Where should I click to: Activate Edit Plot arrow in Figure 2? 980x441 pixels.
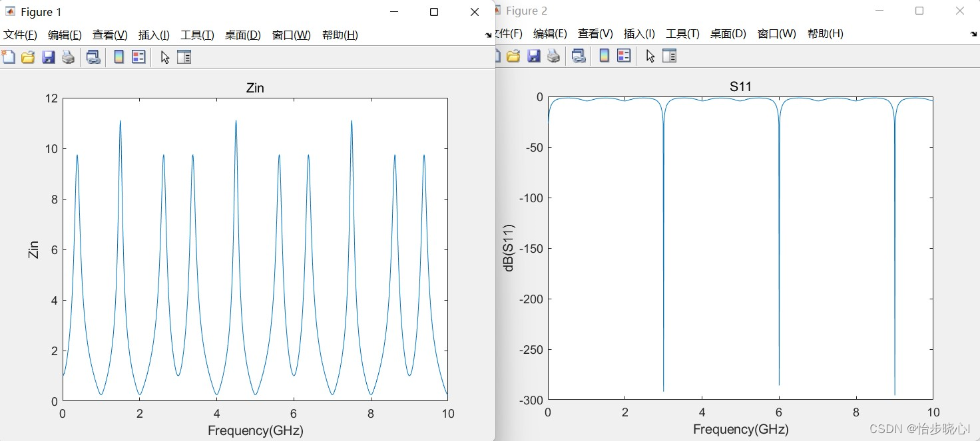(650, 57)
